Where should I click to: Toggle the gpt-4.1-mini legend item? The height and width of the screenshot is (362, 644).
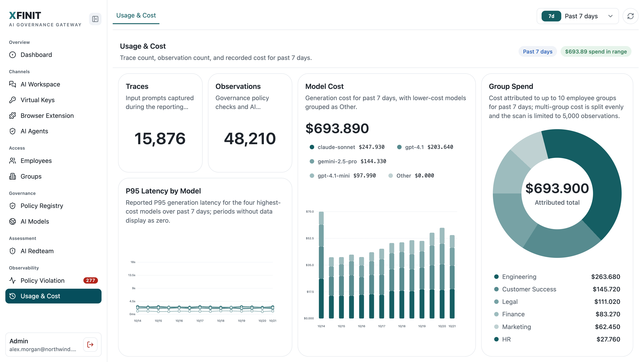[x=343, y=176]
